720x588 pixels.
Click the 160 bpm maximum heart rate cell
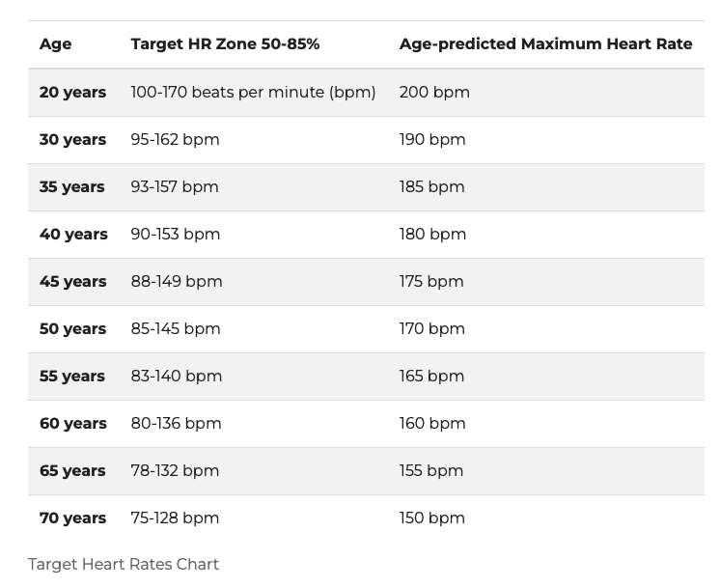tap(432, 424)
